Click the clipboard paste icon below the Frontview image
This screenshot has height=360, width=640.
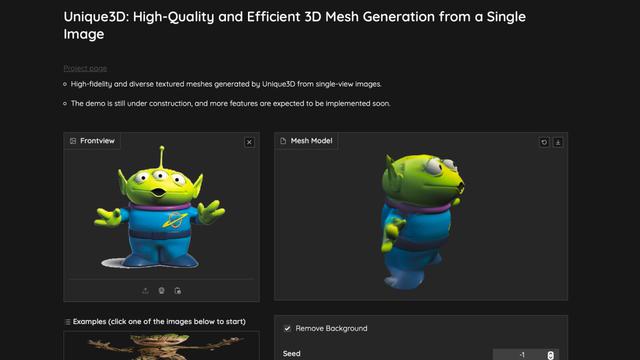[178, 291]
